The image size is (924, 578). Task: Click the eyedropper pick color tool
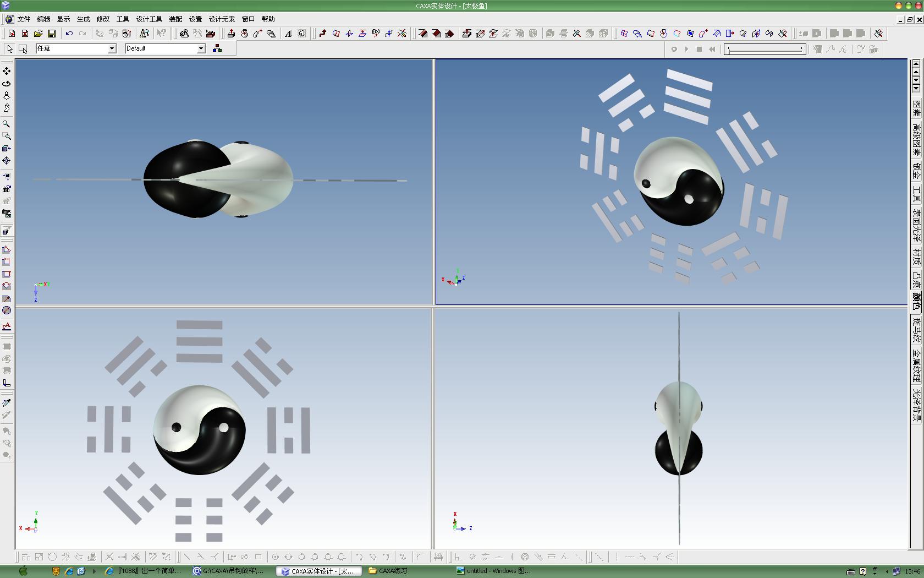(7, 402)
